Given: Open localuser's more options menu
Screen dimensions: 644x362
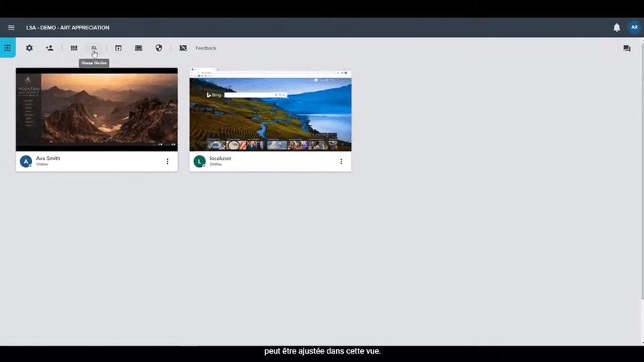Looking at the screenshot, I should [x=341, y=162].
